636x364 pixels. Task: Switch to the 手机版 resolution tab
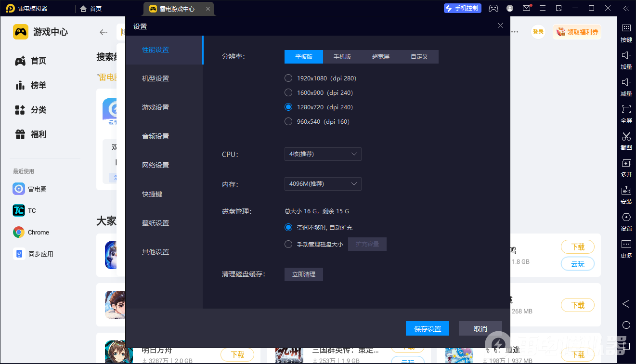click(342, 57)
